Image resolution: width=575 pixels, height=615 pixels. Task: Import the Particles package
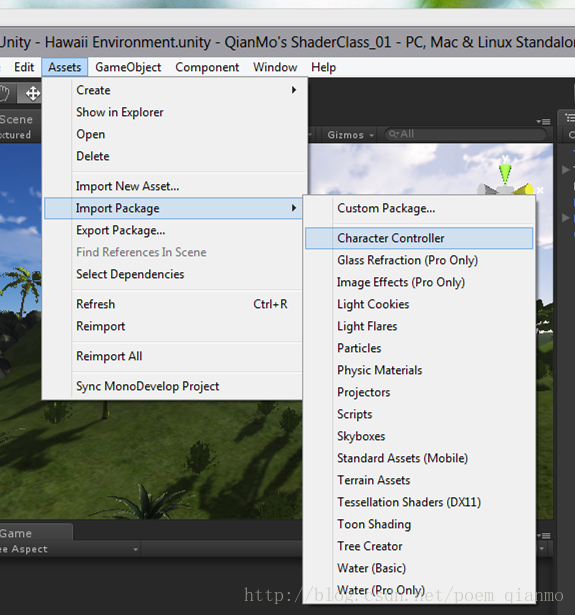(419, 348)
